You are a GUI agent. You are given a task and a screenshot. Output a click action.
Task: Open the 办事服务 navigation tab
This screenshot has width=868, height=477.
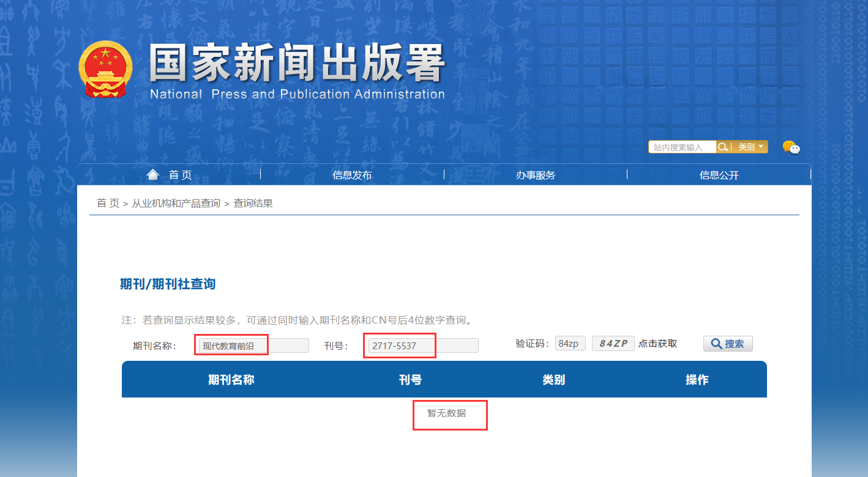(x=536, y=175)
